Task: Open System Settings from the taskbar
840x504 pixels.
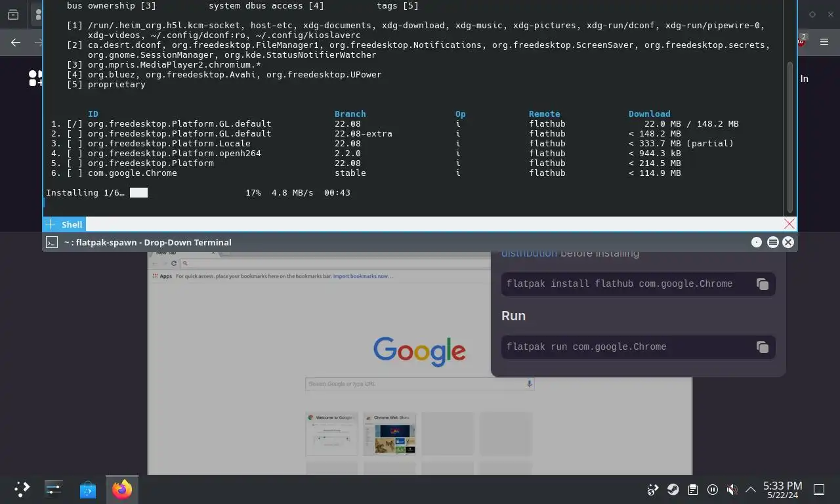Action: click(x=53, y=489)
